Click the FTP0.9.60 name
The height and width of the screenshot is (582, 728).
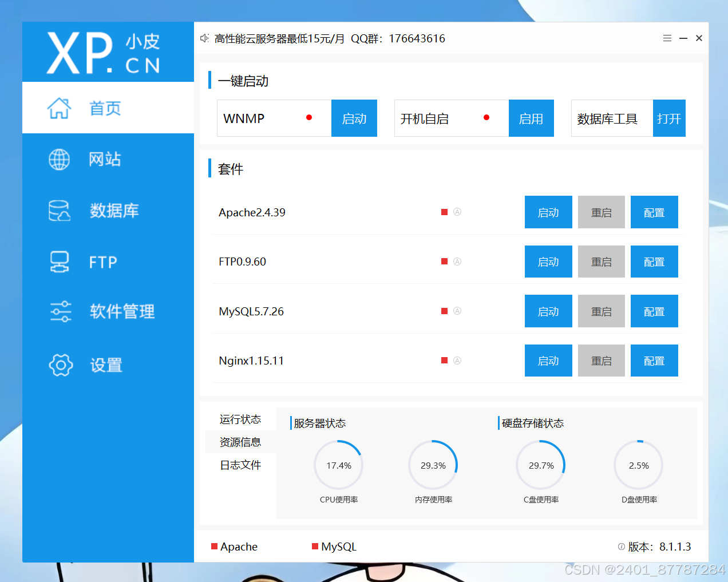click(242, 262)
